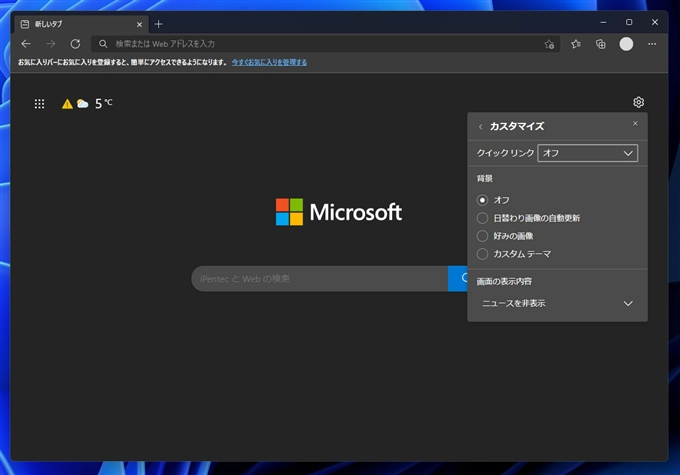The width and height of the screenshot is (680, 475).
Task: Expand the ニュースを非表示 dropdown
Action: click(x=557, y=303)
